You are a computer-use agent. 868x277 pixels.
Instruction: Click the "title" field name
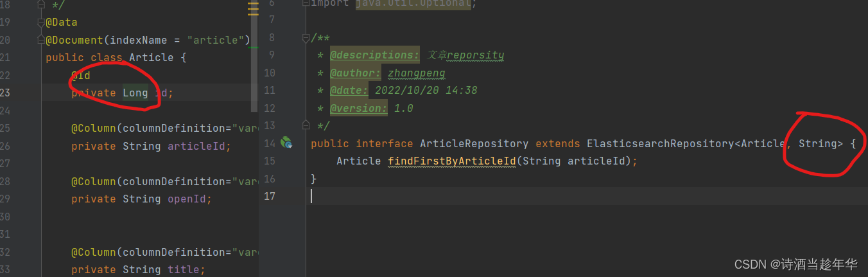pyautogui.click(x=184, y=270)
